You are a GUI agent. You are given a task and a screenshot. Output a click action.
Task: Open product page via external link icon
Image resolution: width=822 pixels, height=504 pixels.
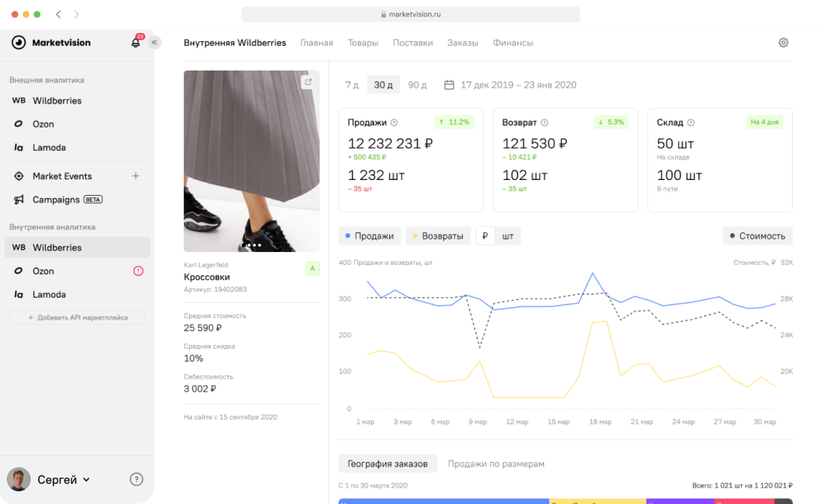click(308, 82)
